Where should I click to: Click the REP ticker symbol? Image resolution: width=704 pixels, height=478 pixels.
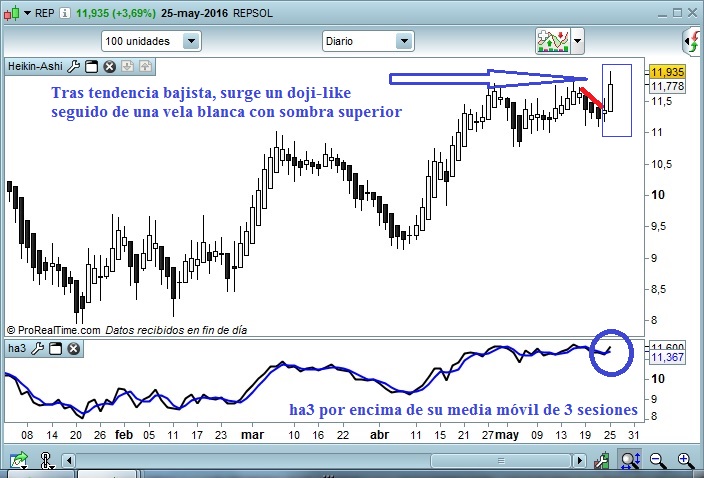pos(44,13)
